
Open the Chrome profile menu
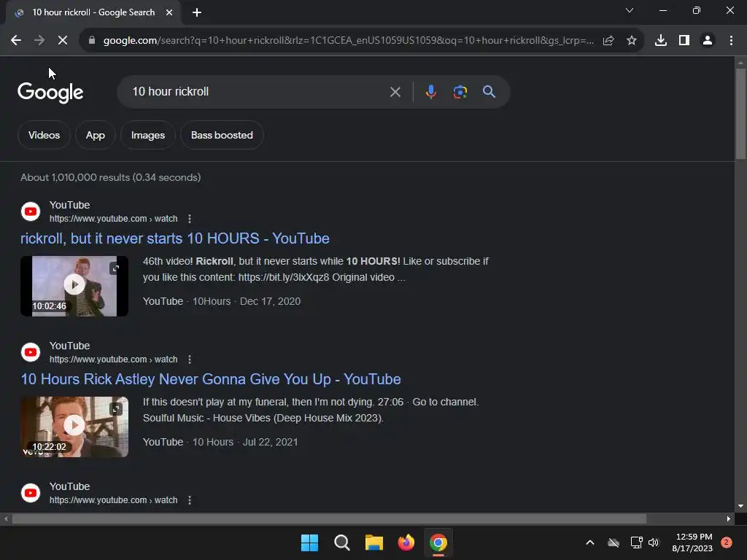pyautogui.click(x=708, y=41)
